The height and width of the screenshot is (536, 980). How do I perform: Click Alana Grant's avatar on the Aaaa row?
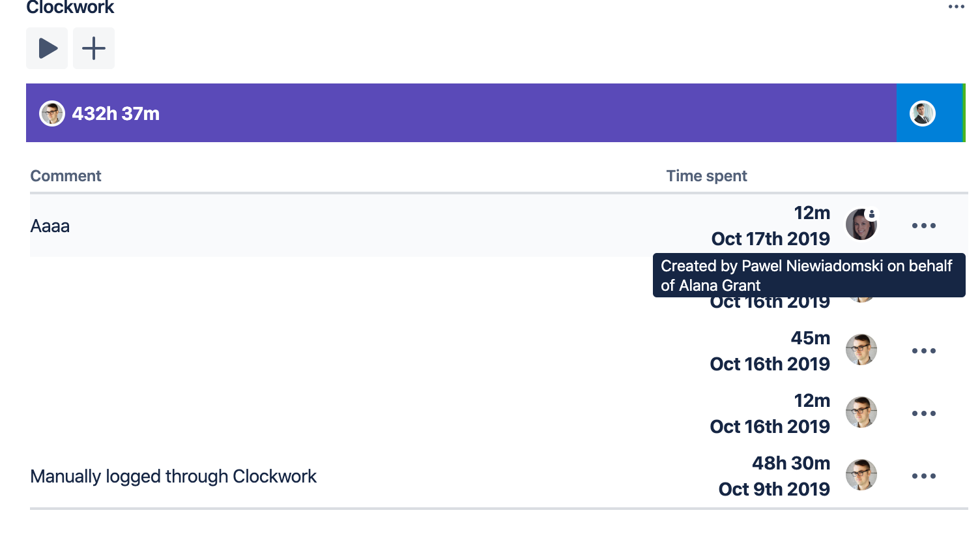859,226
